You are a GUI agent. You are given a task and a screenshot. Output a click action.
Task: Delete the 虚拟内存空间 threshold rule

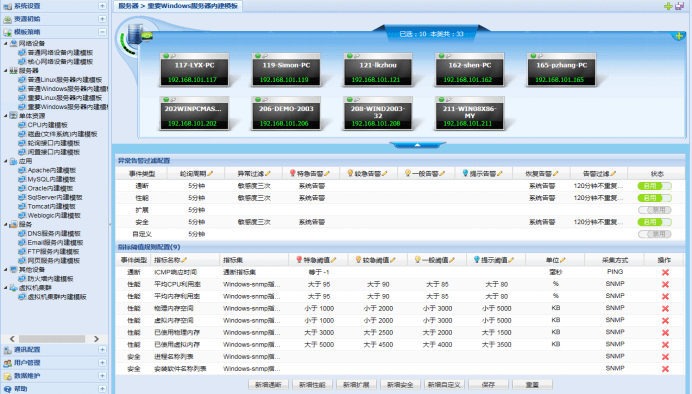[x=665, y=321]
